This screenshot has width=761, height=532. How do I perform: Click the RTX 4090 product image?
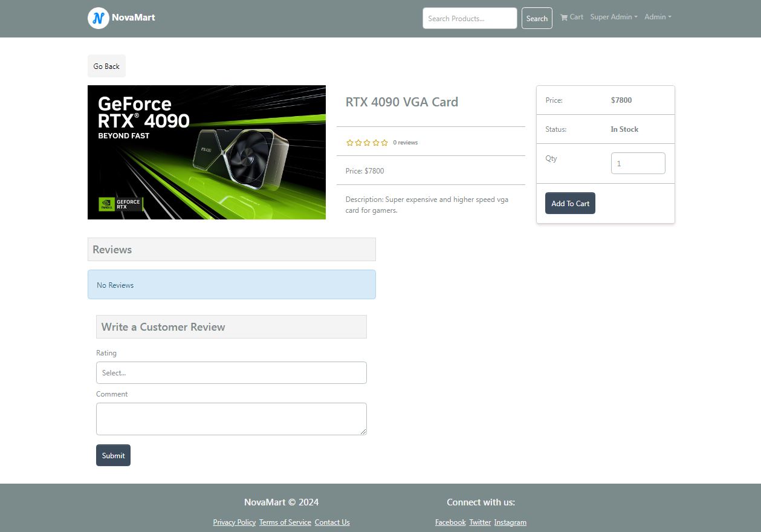click(207, 152)
